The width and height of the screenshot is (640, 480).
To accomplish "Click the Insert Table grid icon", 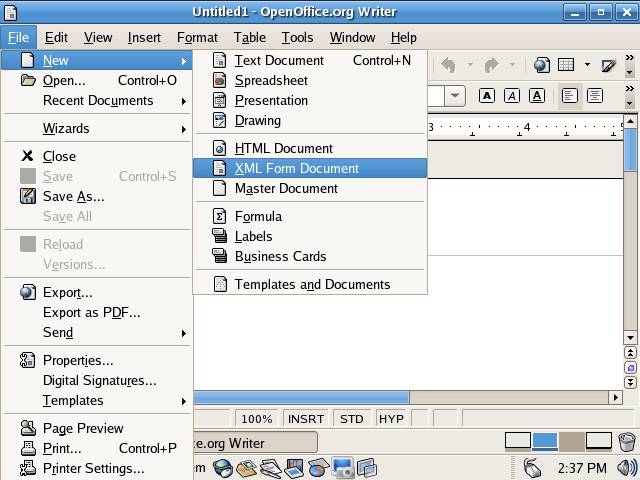I will click(x=566, y=66).
